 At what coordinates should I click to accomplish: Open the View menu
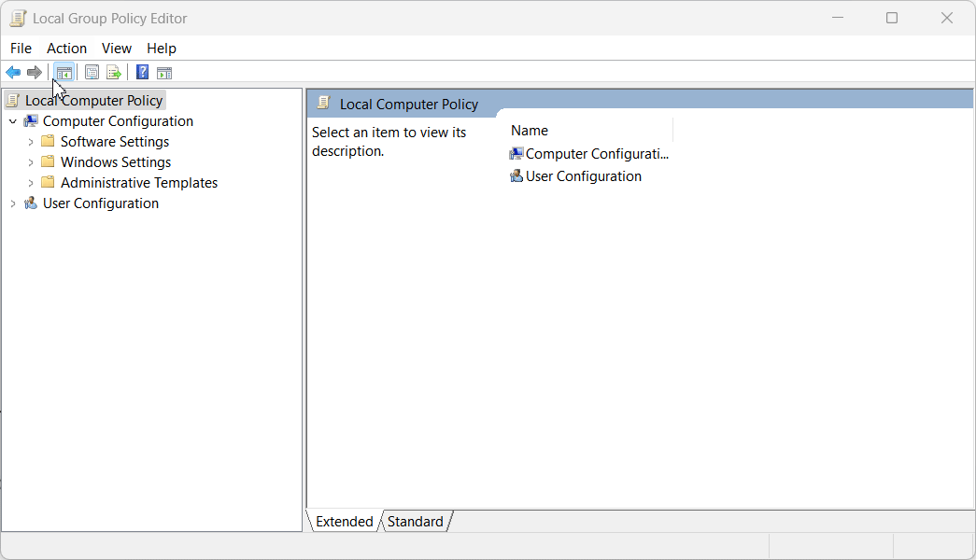[117, 48]
